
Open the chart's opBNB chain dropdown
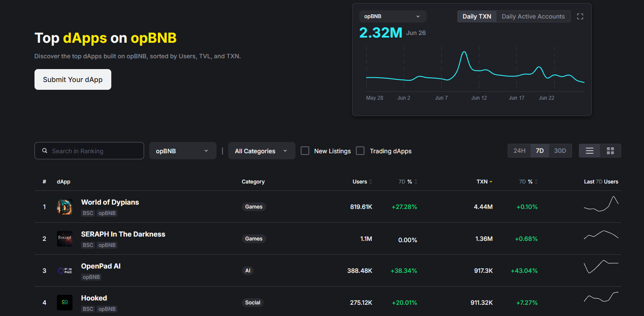point(393,16)
